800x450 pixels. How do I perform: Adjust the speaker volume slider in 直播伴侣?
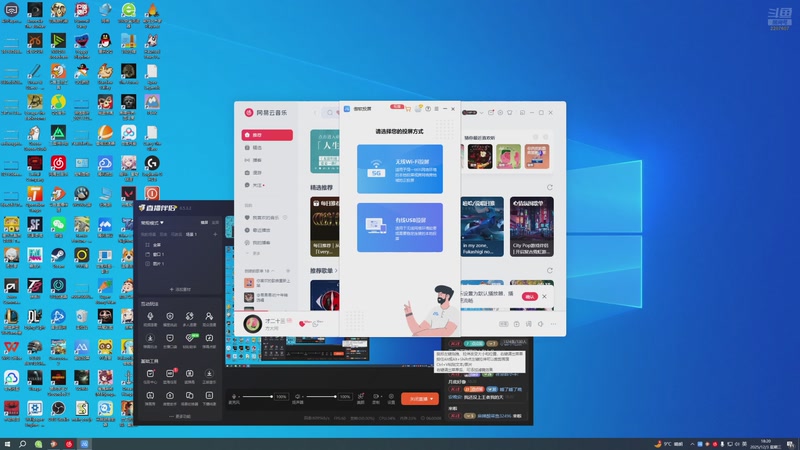321,396
